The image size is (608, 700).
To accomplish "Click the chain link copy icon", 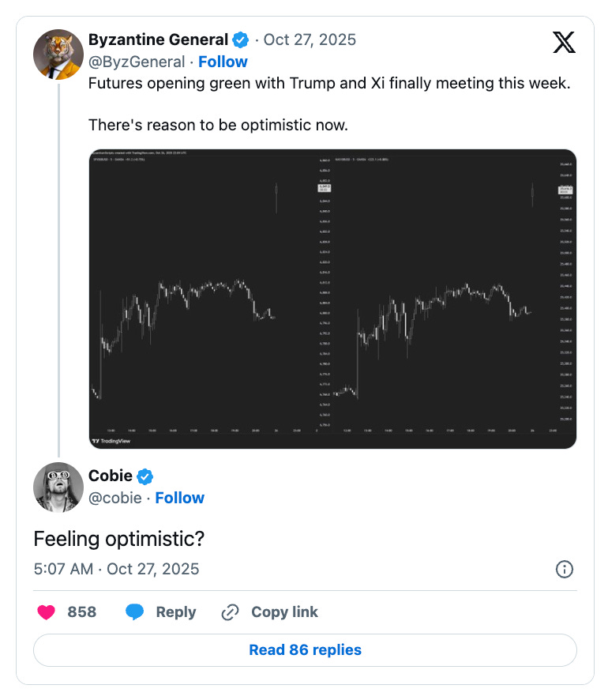I will tap(231, 612).
